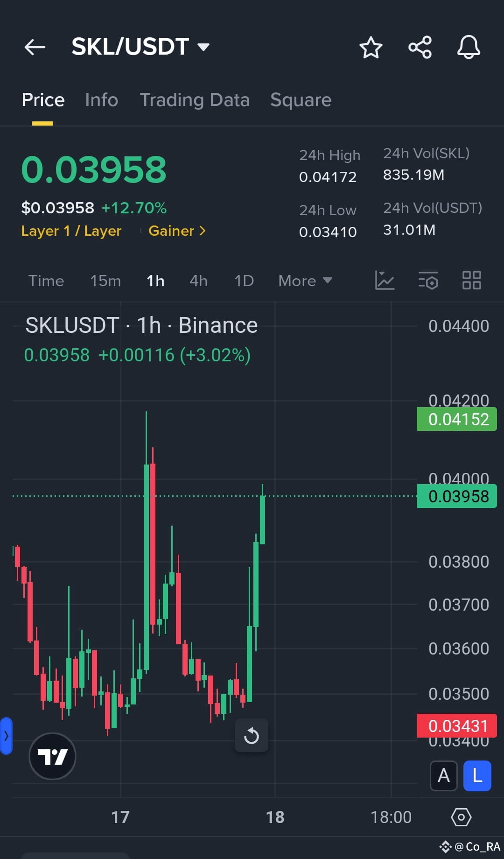The height and width of the screenshot is (859, 504).
Task: Tap the large 0.03958 price
Action: click(x=94, y=169)
